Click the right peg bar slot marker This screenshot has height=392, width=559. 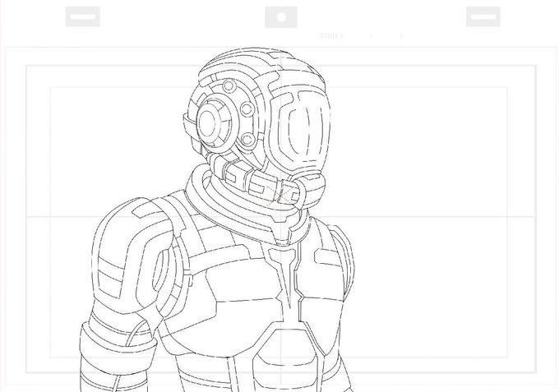483,16
